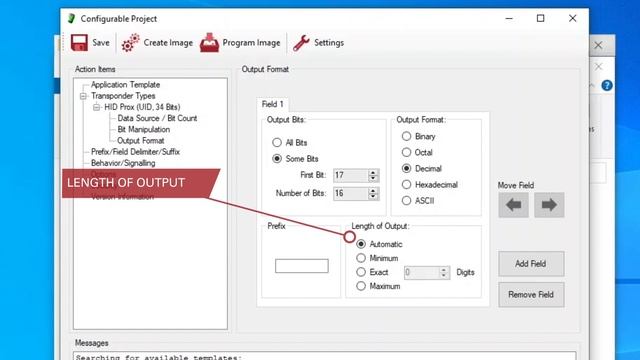The image size is (640, 360).
Task: Click the Program Image toolbar label
Action: (251, 42)
